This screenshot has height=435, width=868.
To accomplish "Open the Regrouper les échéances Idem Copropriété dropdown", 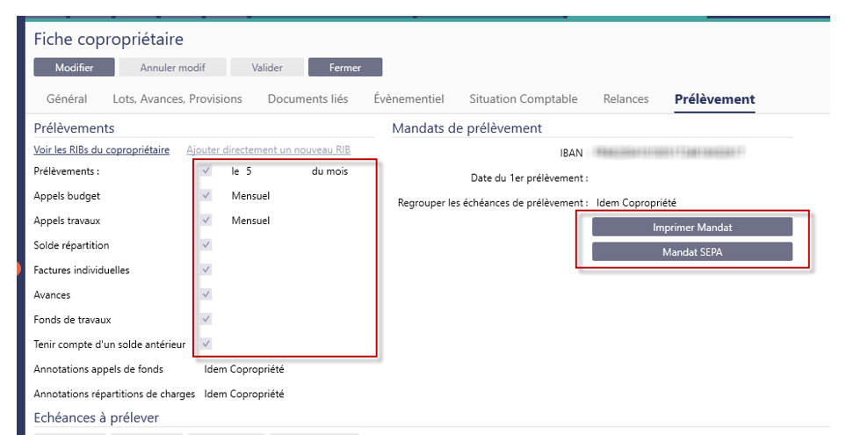I will click(x=636, y=203).
